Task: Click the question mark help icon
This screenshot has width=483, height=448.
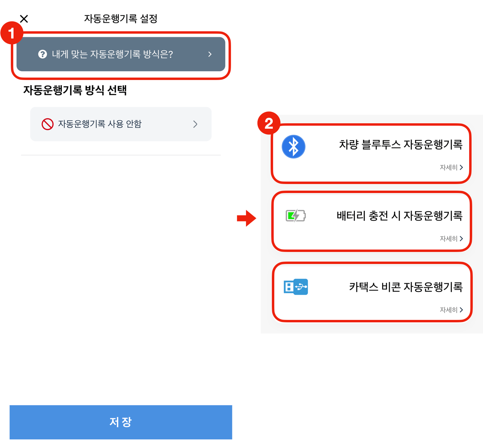Action: tap(43, 54)
